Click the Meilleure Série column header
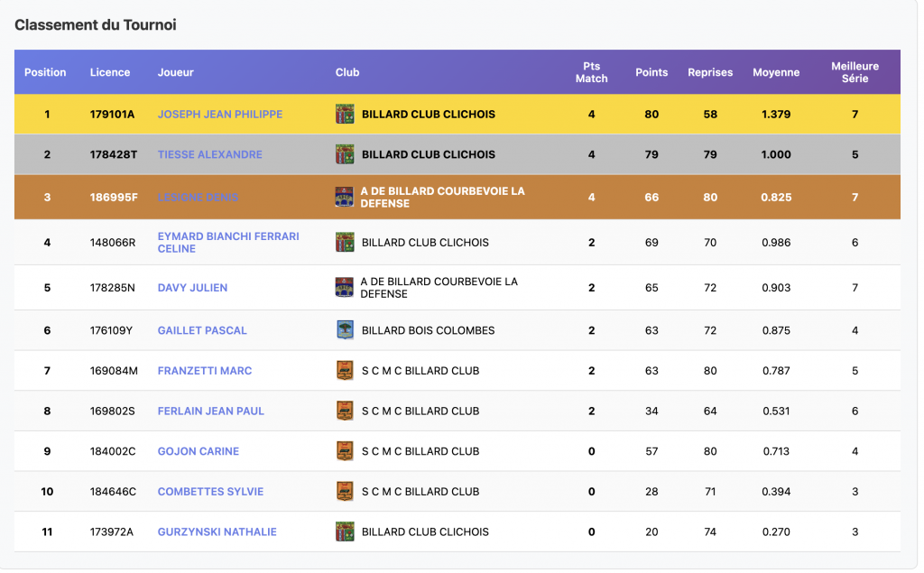This screenshot has height=573, width=924. click(x=855, y=72)
